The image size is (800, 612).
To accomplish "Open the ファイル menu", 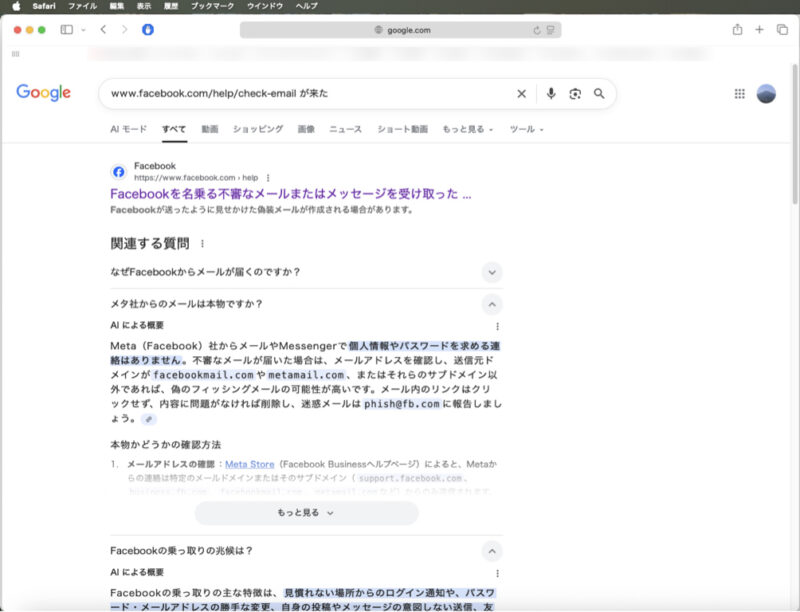I will pos(82,6).
